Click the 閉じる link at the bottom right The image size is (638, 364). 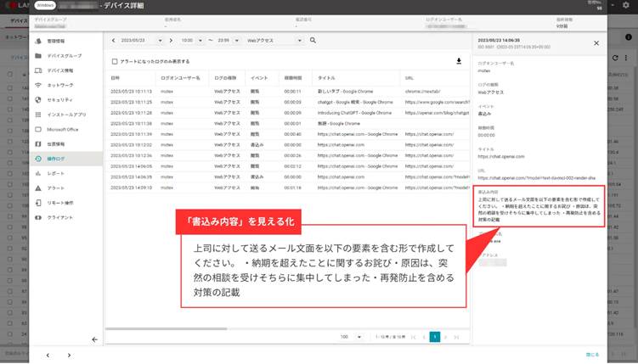[592, 355]
